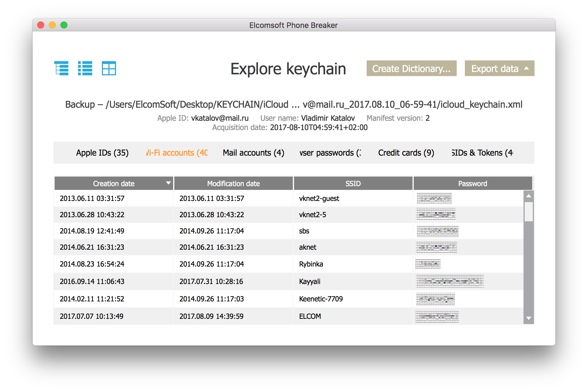
Task: Open the Export data dropdown
Action: pyautogui.click(x=499, y=69)
